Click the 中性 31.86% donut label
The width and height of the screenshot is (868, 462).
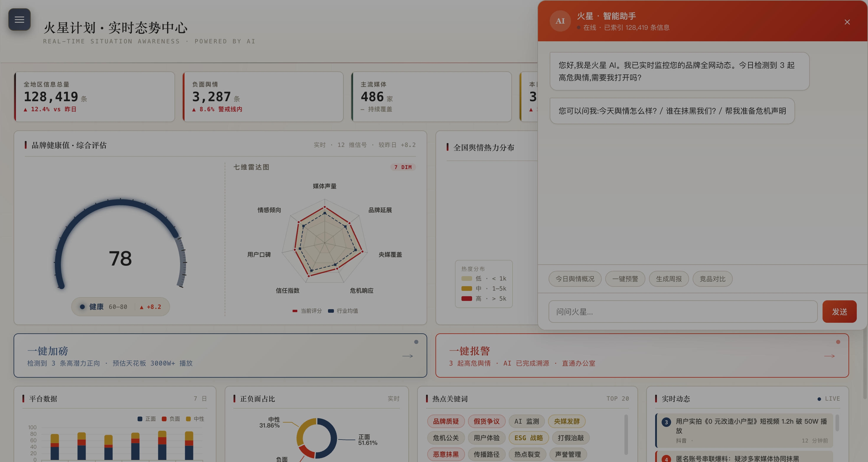270,422
